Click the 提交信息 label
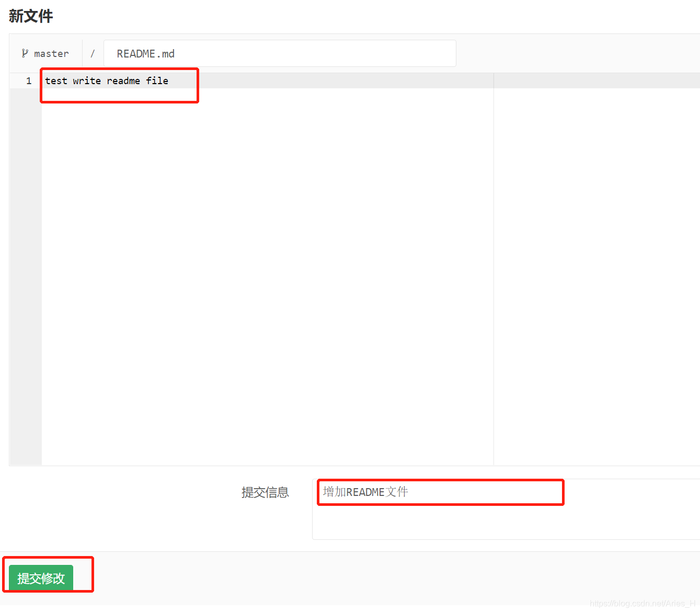700x613 pixels. tap(265, 492)
